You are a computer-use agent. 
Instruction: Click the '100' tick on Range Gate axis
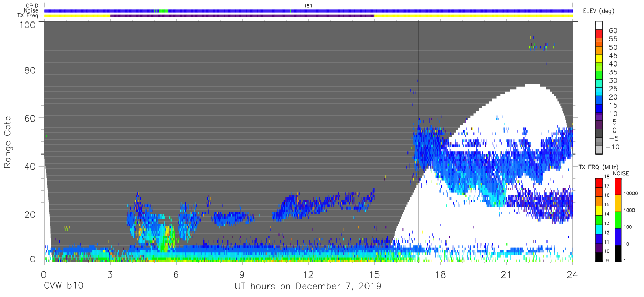[29, 24]
